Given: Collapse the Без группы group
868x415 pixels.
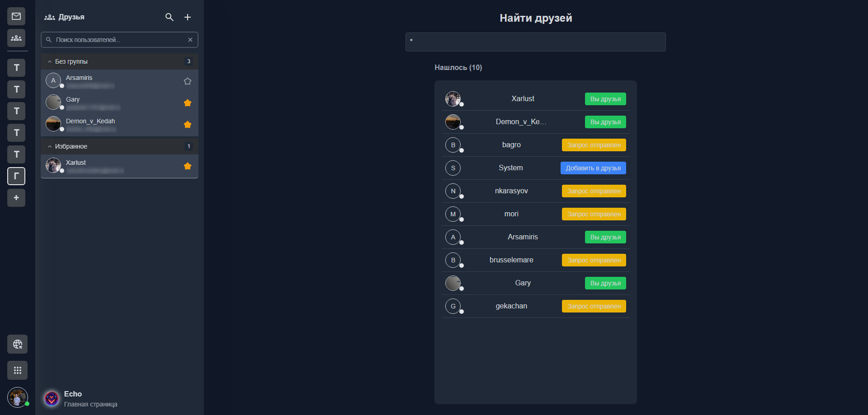Looking at the screenshot, I should [x=50, y=61].
